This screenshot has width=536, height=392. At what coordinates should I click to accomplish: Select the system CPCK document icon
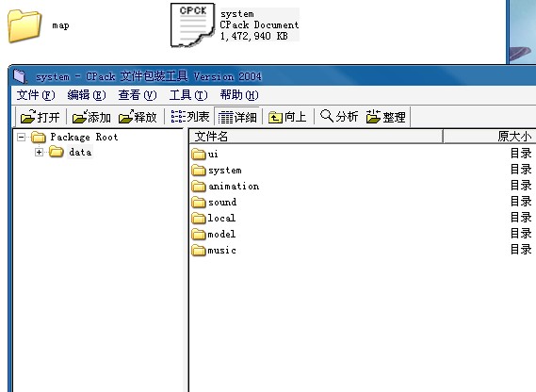(x=193, y=24)
